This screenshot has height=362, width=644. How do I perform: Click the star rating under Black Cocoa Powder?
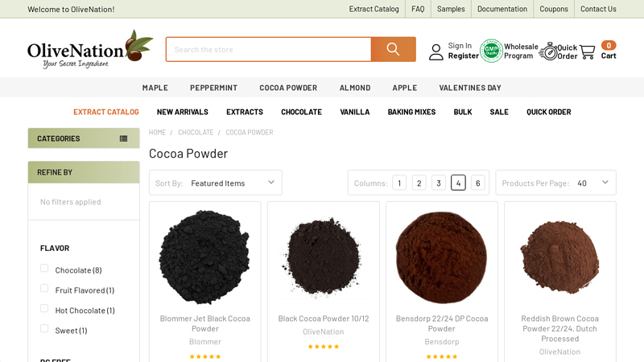coord(324,347)
